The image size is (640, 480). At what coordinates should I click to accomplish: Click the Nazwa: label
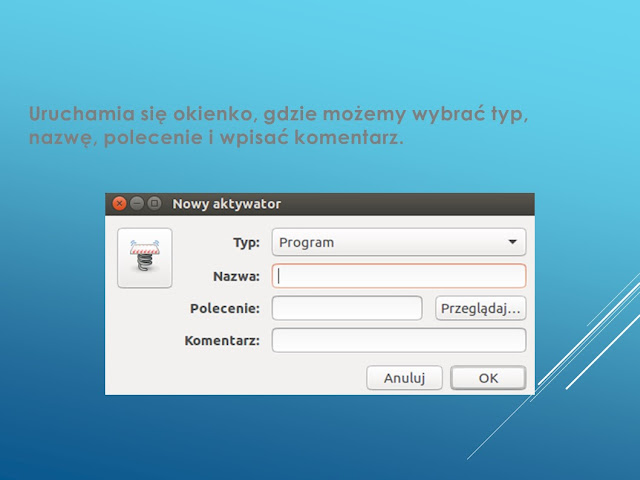[x=236, y=276]
